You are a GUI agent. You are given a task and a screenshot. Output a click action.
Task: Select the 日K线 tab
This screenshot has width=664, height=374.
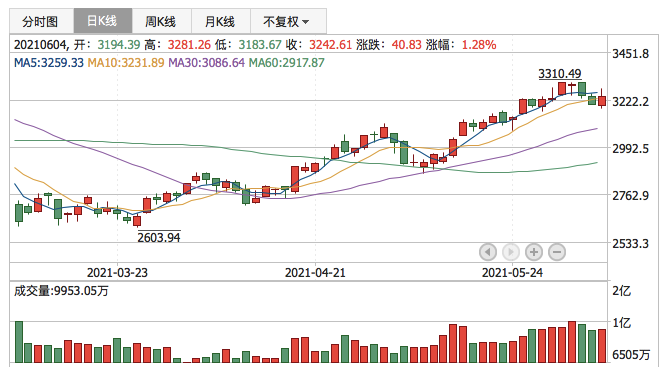coord(102,21)
